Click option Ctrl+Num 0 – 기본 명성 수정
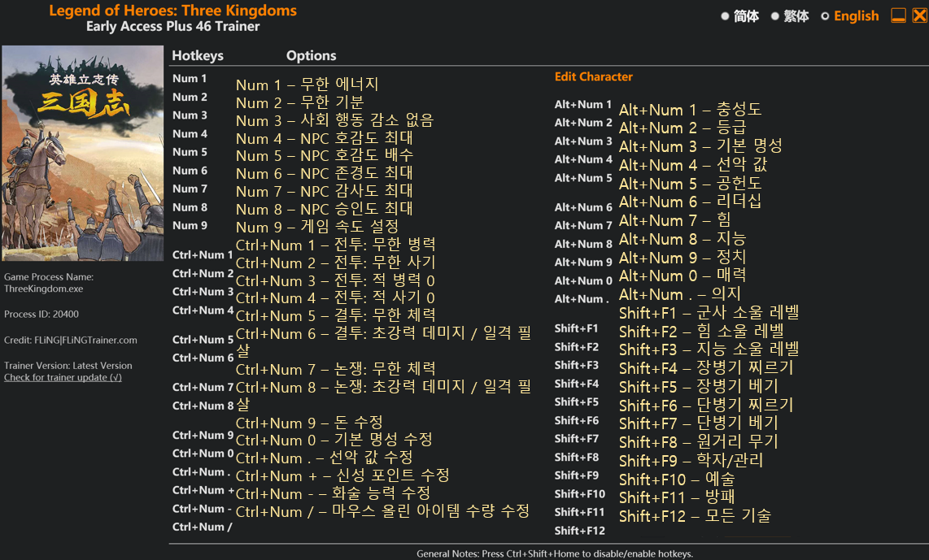929x560 pixels. 334,441
